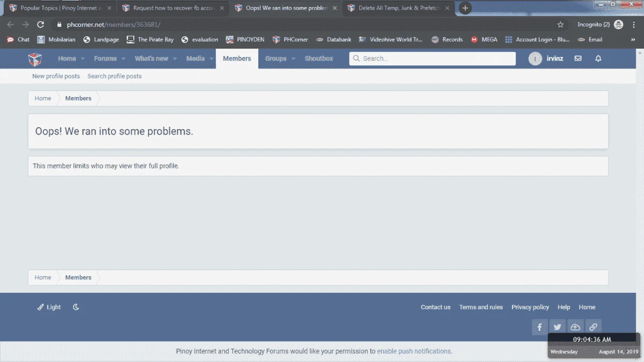Viewport: 644px width, 362px height.
Task: Open the Forums navigation tab
Action: coord(105,58)
